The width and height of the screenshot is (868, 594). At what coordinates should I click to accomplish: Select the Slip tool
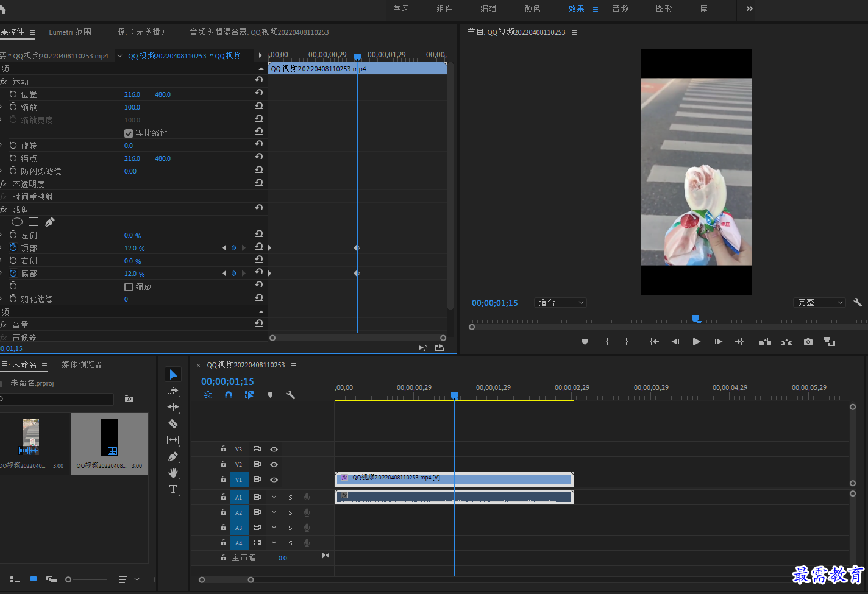coord(173,440)
